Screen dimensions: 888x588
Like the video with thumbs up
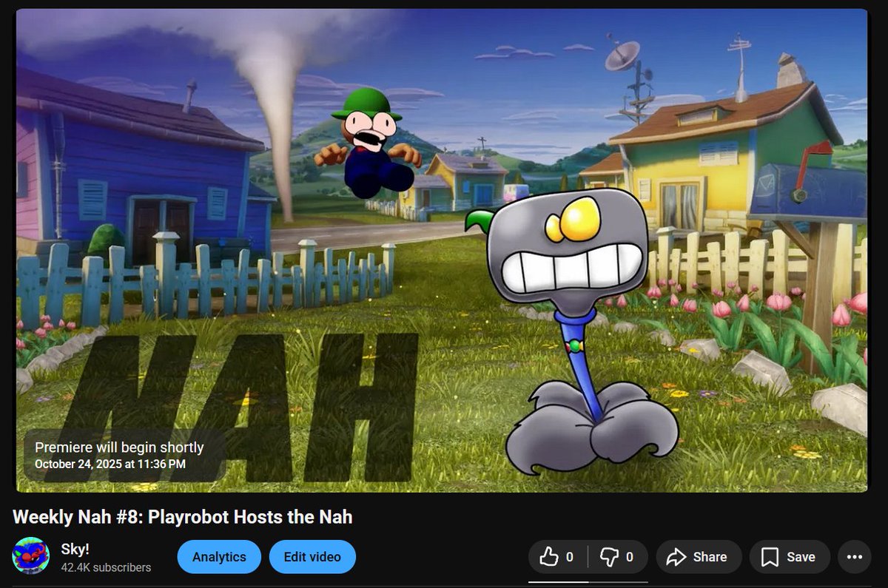558,557
